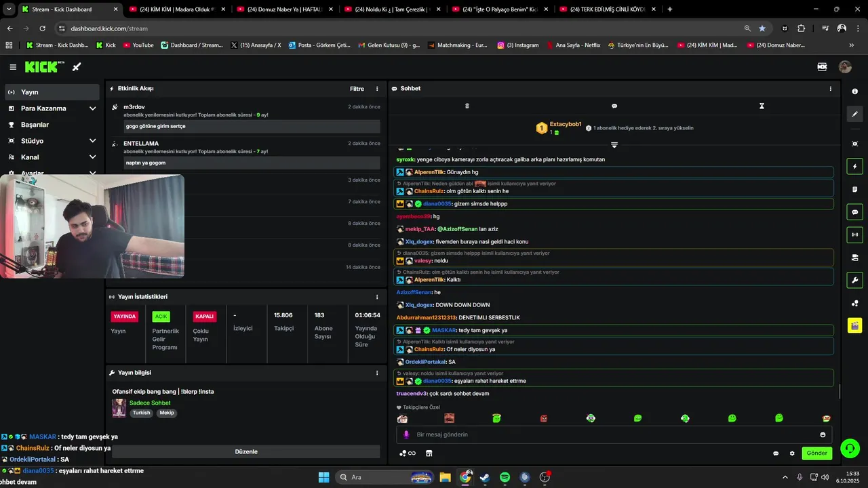
Task: Open Steam from the taskbar
Action: [485, 477]
